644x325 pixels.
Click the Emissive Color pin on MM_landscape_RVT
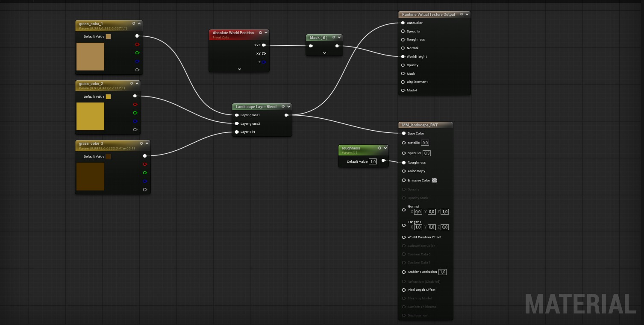pyautogui.click(x=404, y=180)
